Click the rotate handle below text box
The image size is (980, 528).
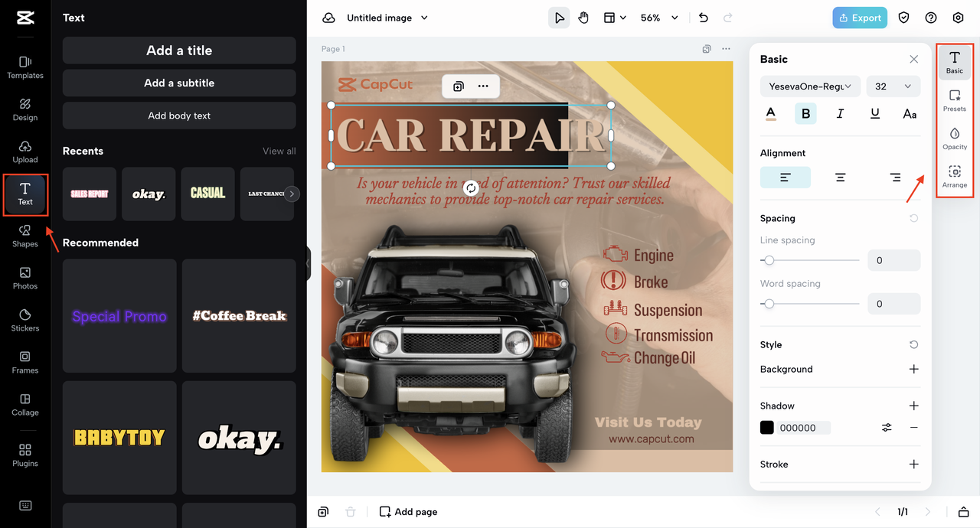coord(471,187)
